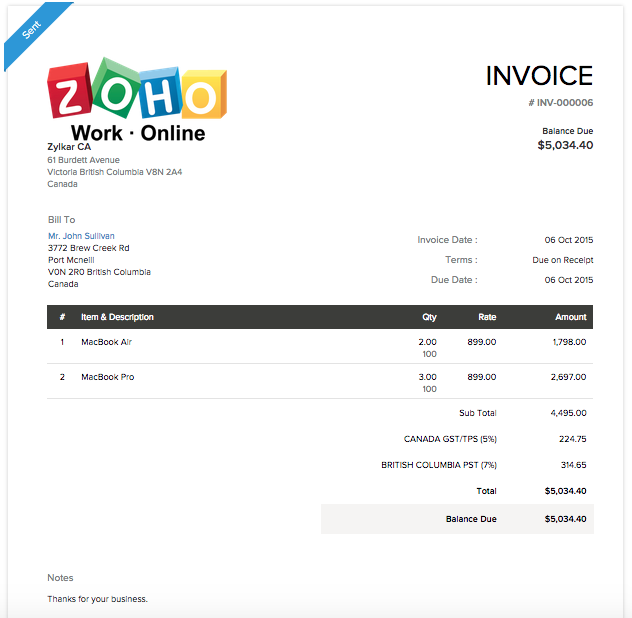Image resolution: width=632 pixels, height=618 pixels.
Task: Click the CANADA GST/TPS (5%) label
Action: point(450,439)
